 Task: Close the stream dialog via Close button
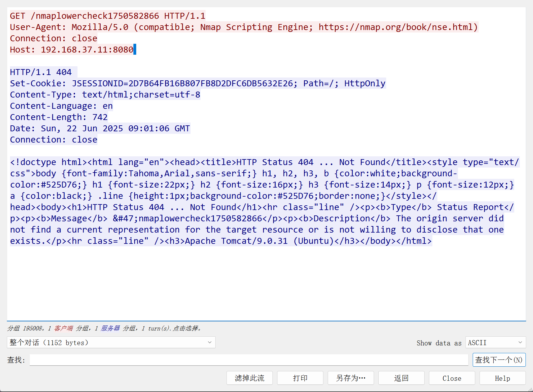pos(452,378)
